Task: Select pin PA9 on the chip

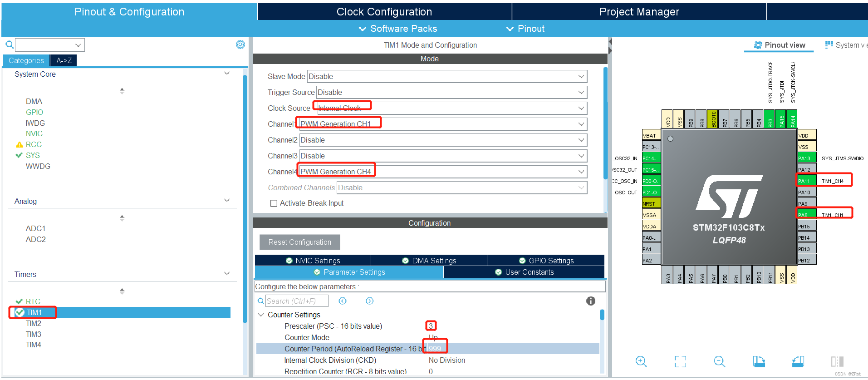Action: pyautogui.click(x=807, y=203)
